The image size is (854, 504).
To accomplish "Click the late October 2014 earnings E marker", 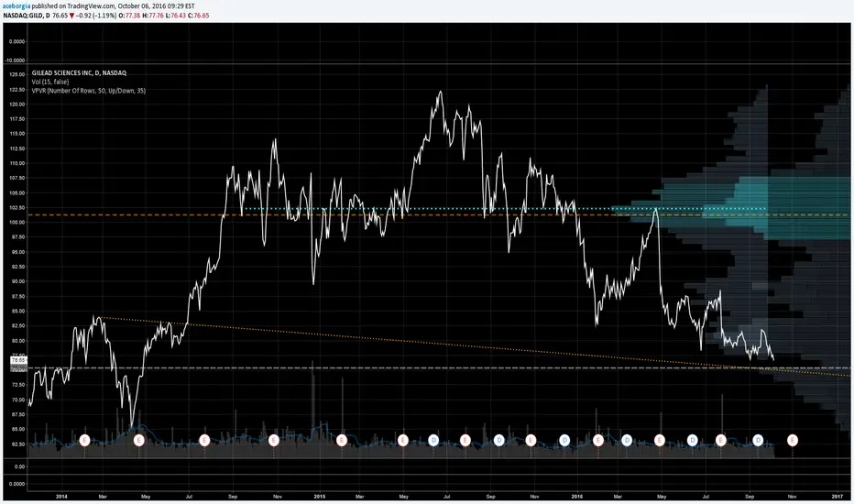I will (x=274, y=440).
